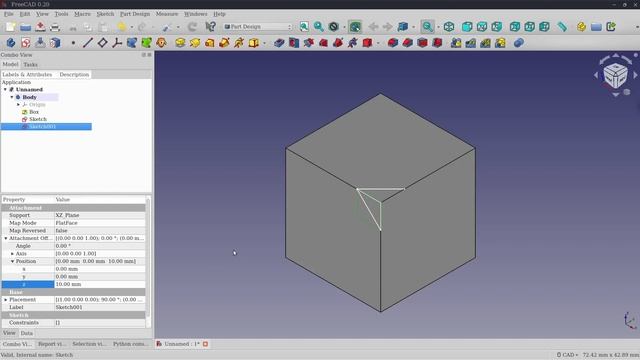Select the Measure distance ruler tool

click(x=562, y=27)
